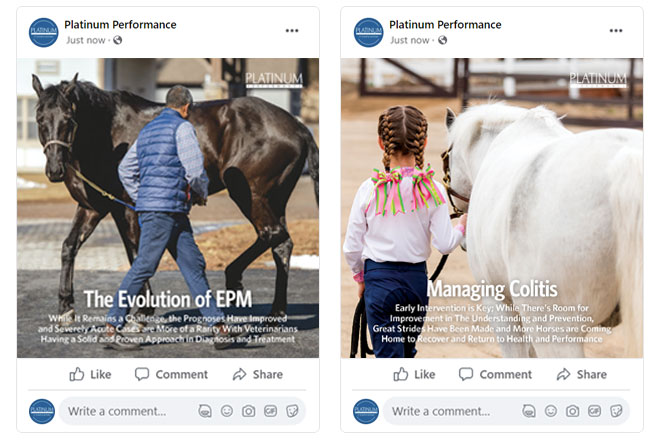
Task: Add GIF in Colitis post comment box
Action: tap(594, 411)
